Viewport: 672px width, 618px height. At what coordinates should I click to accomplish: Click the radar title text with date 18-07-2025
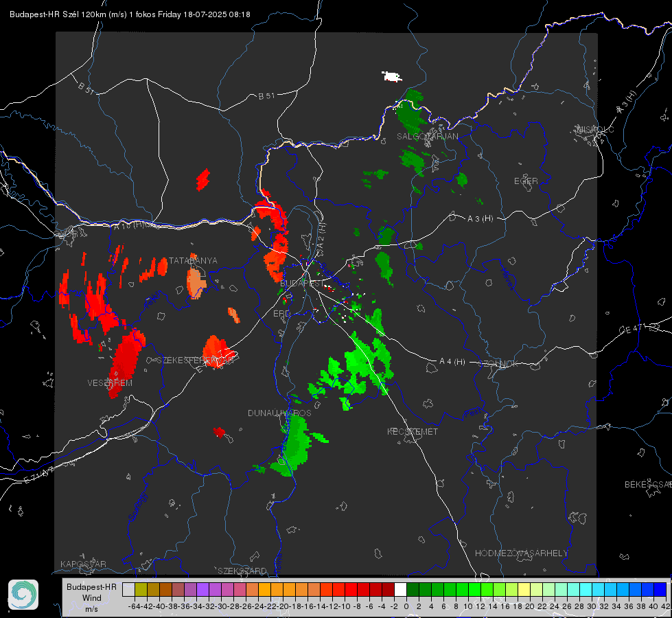[130, 14]
